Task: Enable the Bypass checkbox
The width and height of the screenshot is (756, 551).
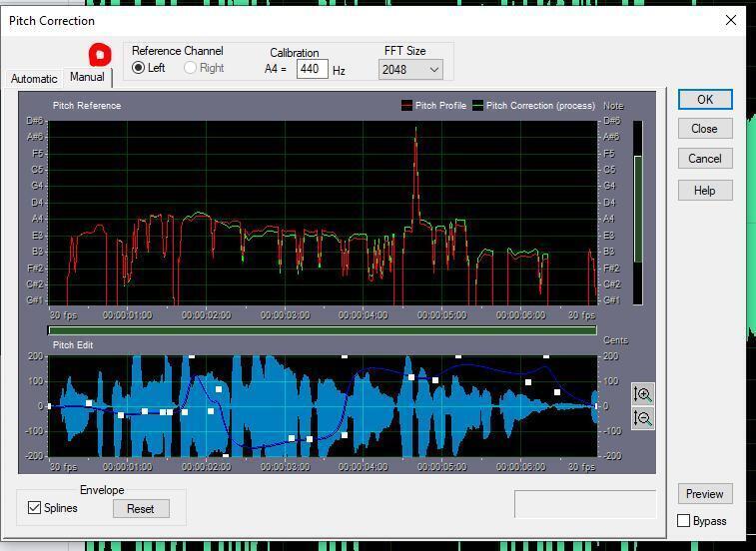Action: pyautogui.click(x=683, y=521)
